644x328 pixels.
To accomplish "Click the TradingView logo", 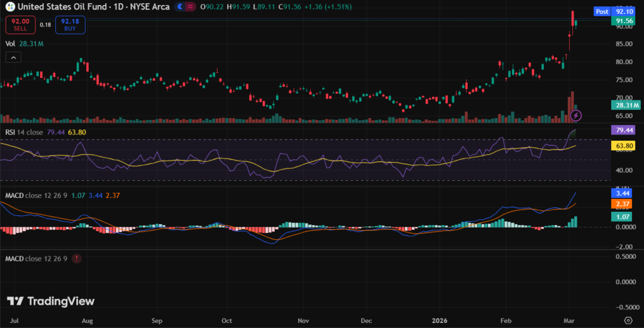I will [x=50, y=302].
